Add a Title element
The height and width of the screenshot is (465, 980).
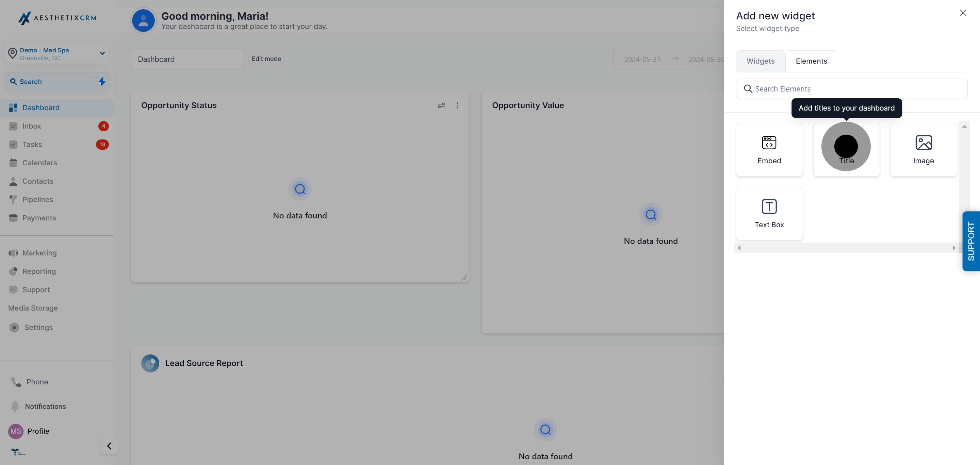pyautogui.click(x=847, y=150)
